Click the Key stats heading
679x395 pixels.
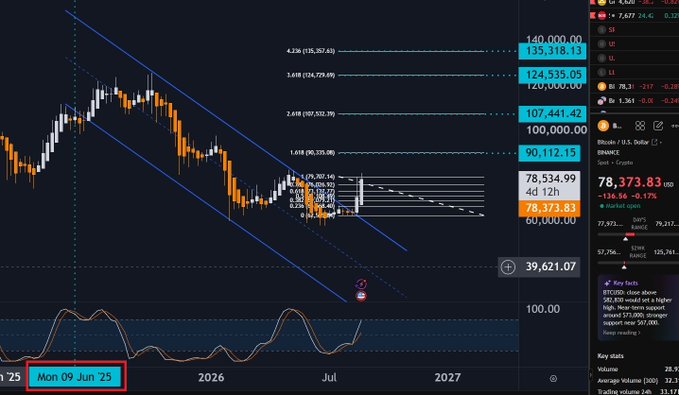611,356
